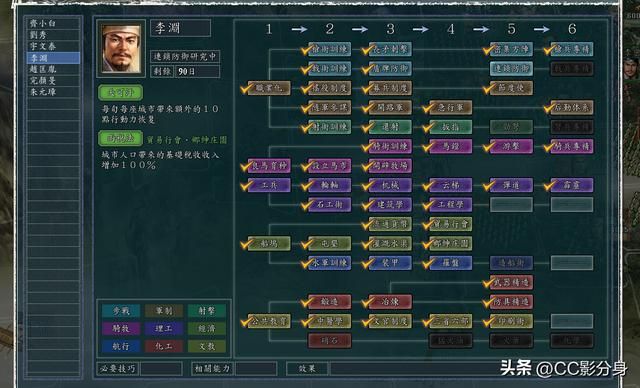
Task: Select the 彈道 technology node
Action: point(511,185)
